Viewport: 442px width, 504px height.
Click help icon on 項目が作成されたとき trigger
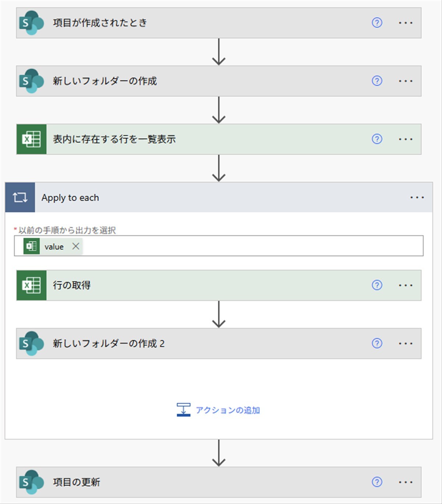(x=377, y=23)
